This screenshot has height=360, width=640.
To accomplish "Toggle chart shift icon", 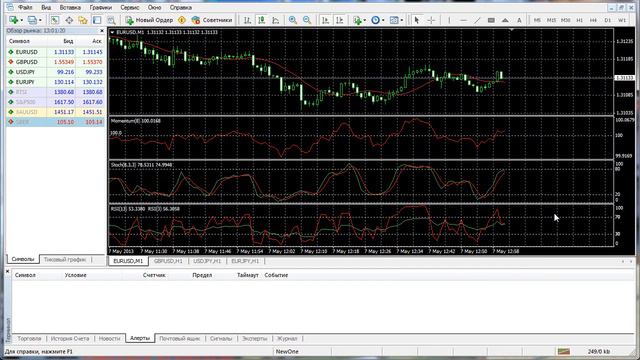I will [x=340, y=20].
